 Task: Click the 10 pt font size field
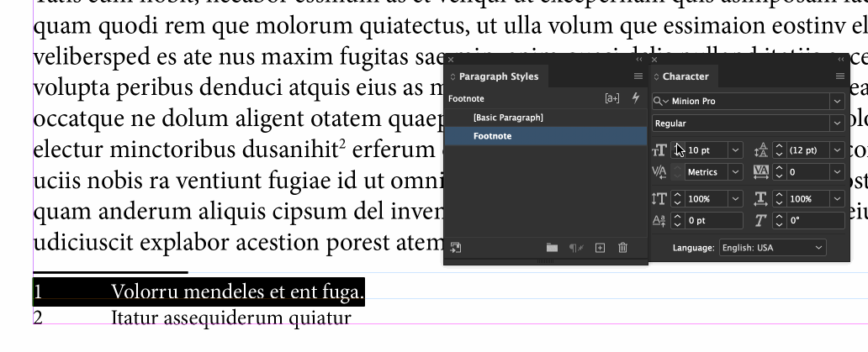coord(707,150)
